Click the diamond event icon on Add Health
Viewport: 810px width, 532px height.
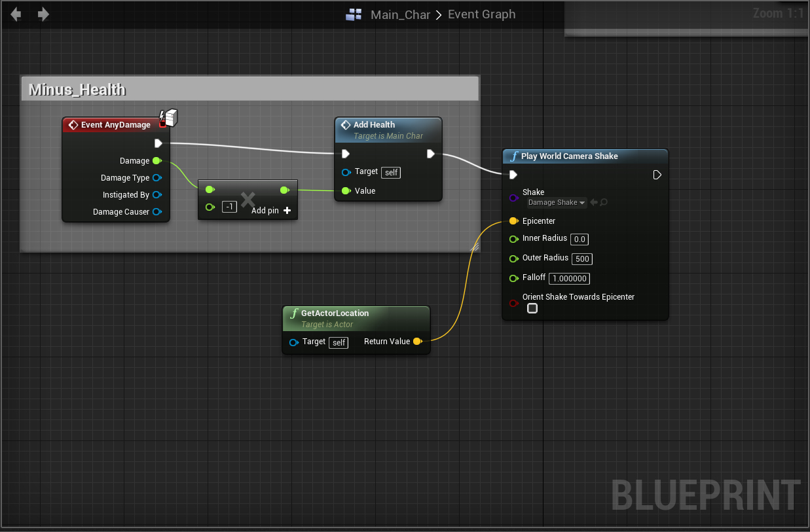(x=346, y=124)
